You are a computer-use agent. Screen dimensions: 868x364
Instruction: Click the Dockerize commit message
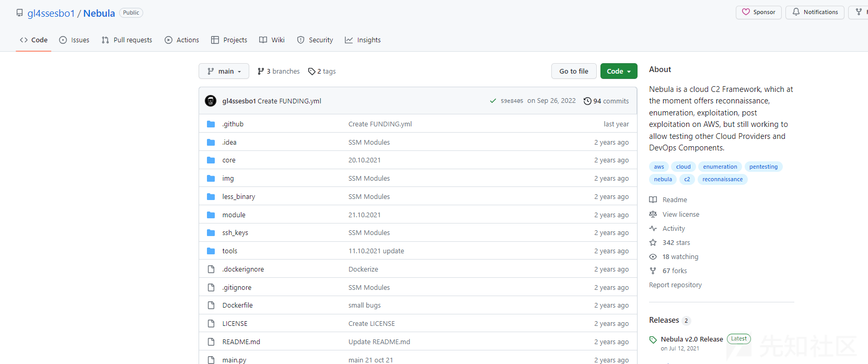point(363,269)
